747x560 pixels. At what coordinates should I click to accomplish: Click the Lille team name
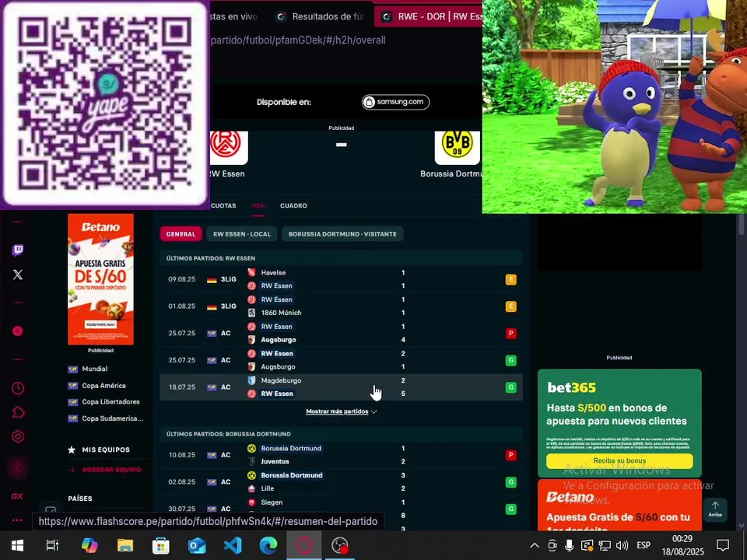pyautogui.click(x=267, y=488)
